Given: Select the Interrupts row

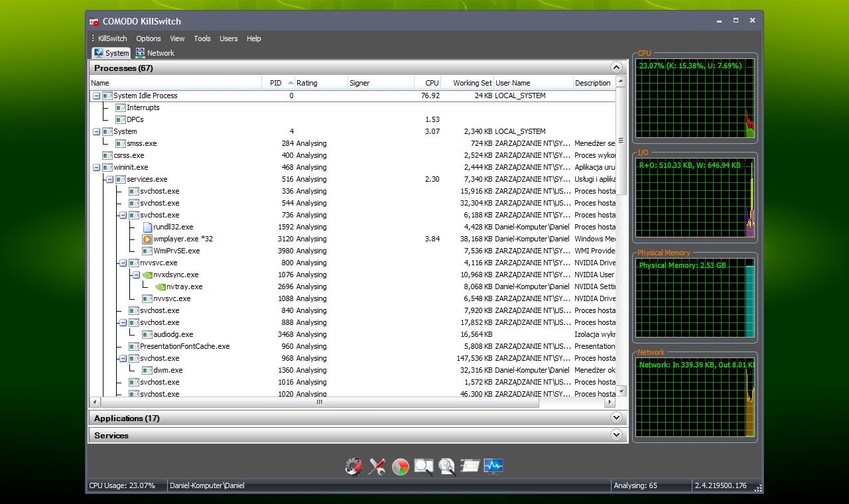Looking at the screenshot, I should tap(353, 107).
